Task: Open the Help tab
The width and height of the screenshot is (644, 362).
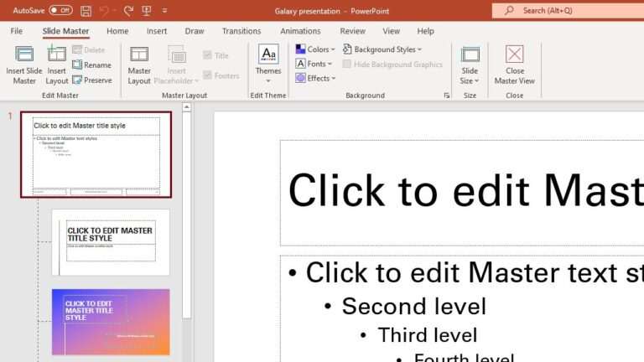Action: tap(425, 31)
